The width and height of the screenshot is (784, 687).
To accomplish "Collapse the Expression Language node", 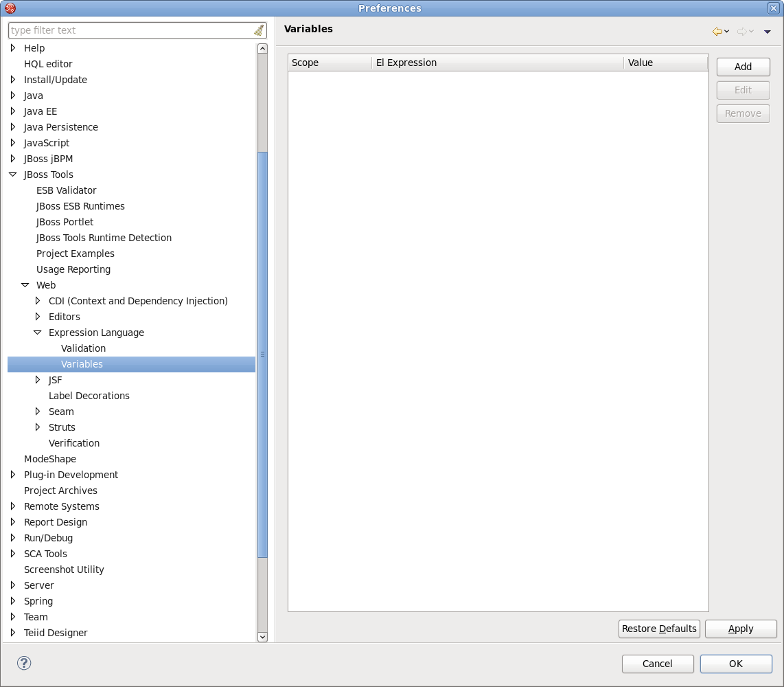I will click(x=38, y=333).
